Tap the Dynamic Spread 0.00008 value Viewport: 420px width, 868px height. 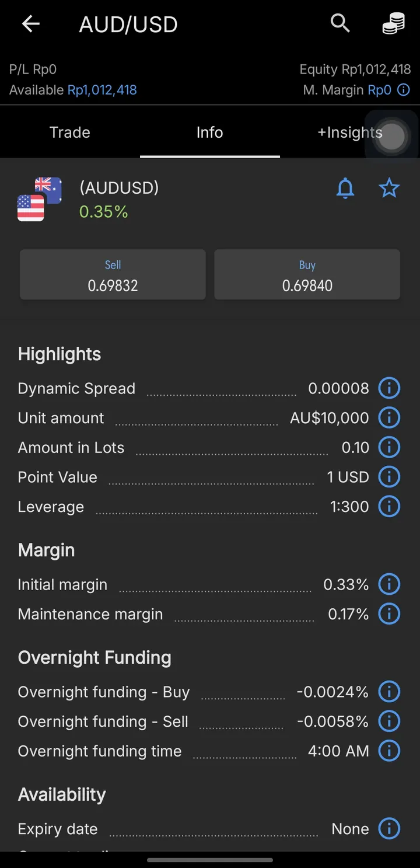(339, 388)
